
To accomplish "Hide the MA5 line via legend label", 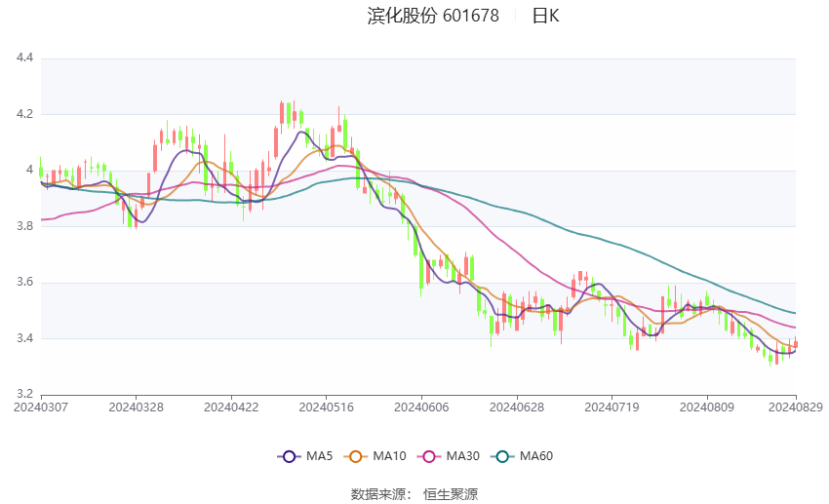I will tap(319, 456).
